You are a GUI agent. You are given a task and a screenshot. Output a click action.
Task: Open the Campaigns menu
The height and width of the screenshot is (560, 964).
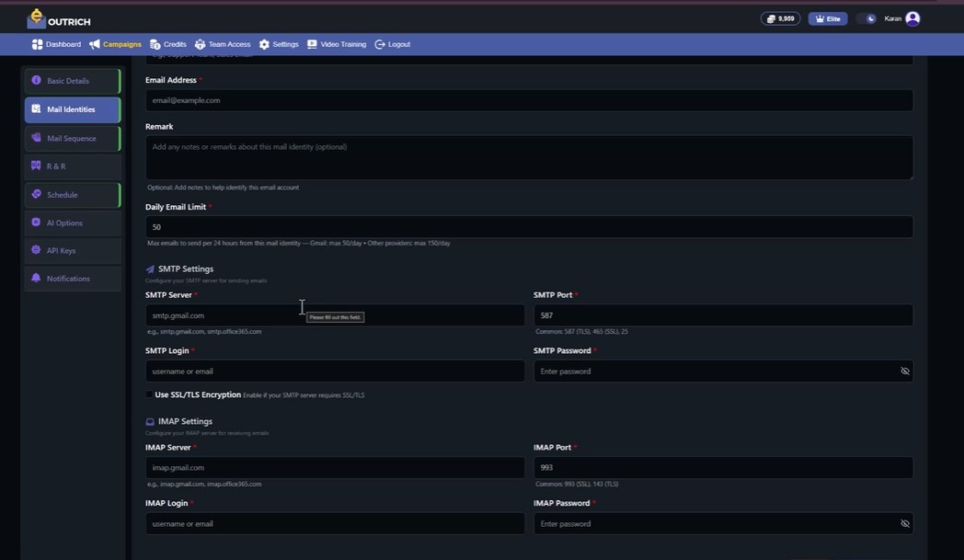[x=115, y=44]
